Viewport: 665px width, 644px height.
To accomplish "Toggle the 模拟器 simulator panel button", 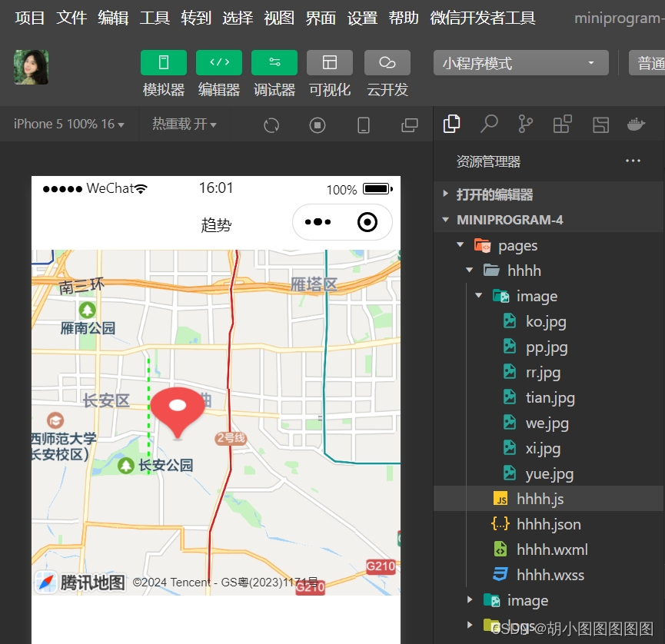I will [x=163, y=62].
